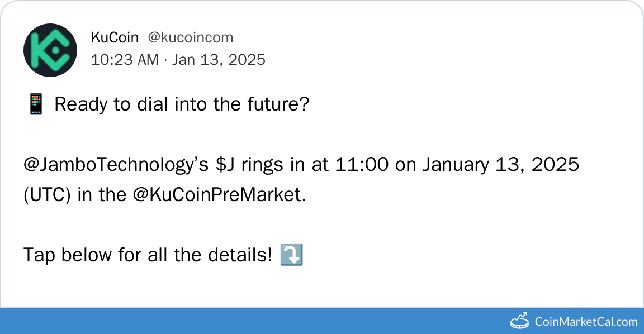The height and width of the screenshot is (334, 644).
Task: Click the KuCoin green logo avatar
Action: click(50, 50)
